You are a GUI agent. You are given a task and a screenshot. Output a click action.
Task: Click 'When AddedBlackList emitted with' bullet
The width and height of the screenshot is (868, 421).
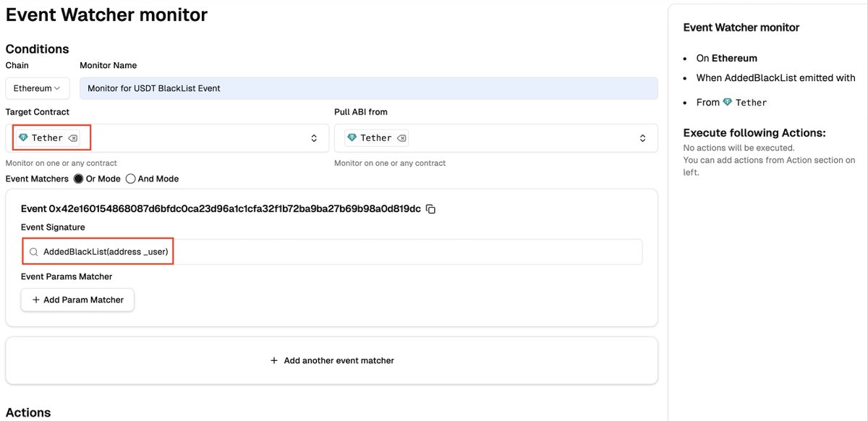click(776, 77)
